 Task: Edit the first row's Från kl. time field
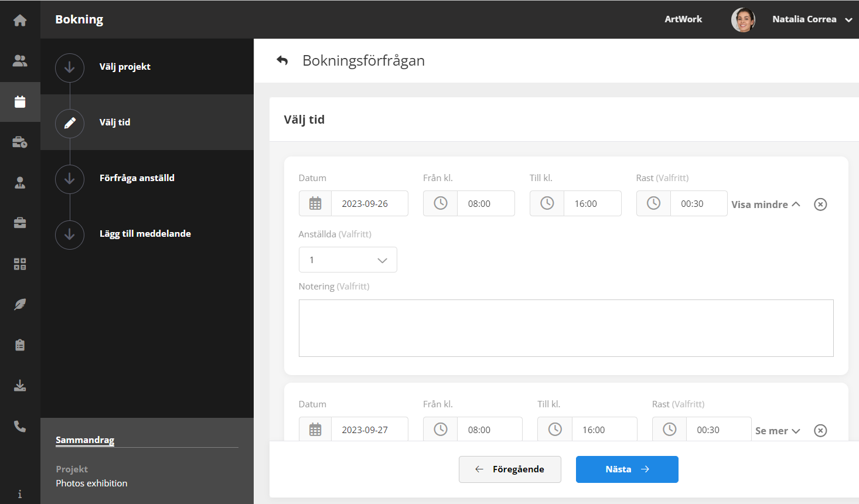(x=485, y=203)
